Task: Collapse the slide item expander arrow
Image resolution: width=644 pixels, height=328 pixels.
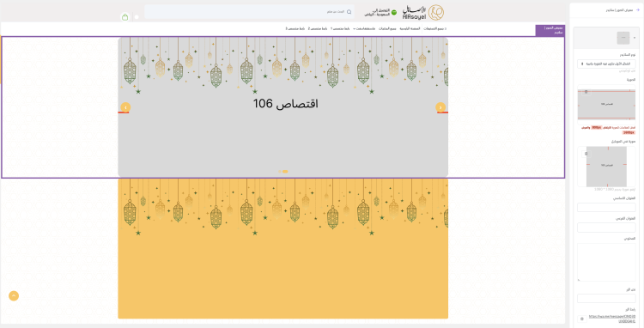Action: [x=635, y=38]
